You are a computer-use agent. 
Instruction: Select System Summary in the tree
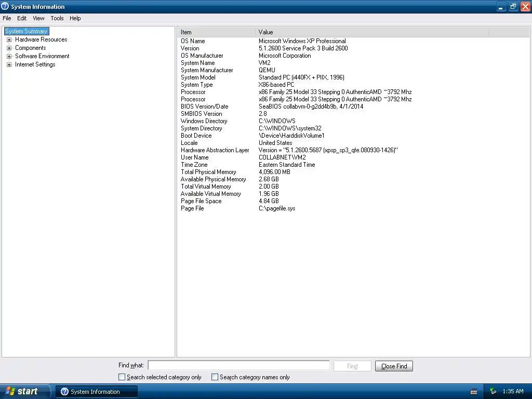(x=26, y=31)
